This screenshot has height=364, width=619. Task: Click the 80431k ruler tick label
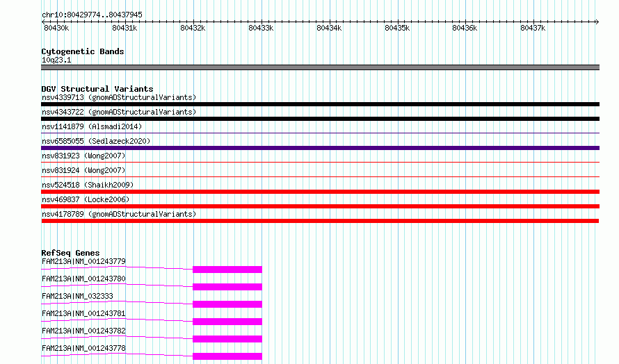pyautogui.click(x=124, y=28)
